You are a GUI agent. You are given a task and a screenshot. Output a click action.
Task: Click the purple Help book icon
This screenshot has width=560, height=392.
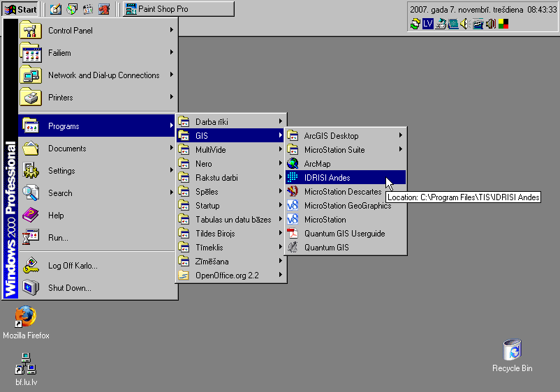coord(30,215)
